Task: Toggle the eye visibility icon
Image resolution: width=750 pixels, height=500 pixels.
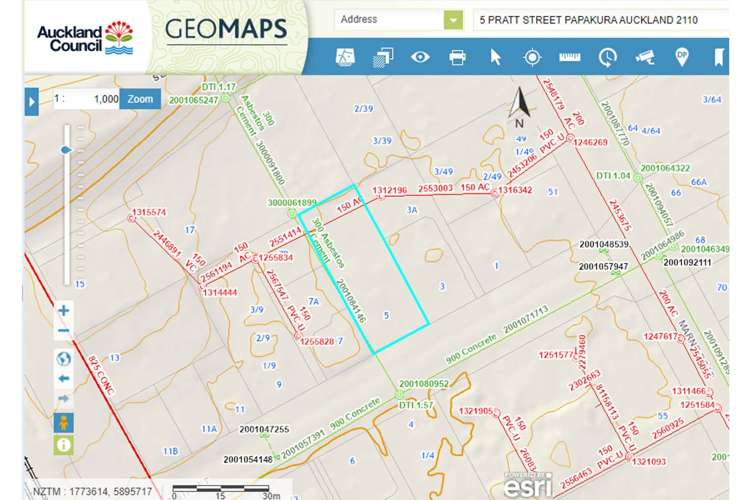Action: [420, 57]
